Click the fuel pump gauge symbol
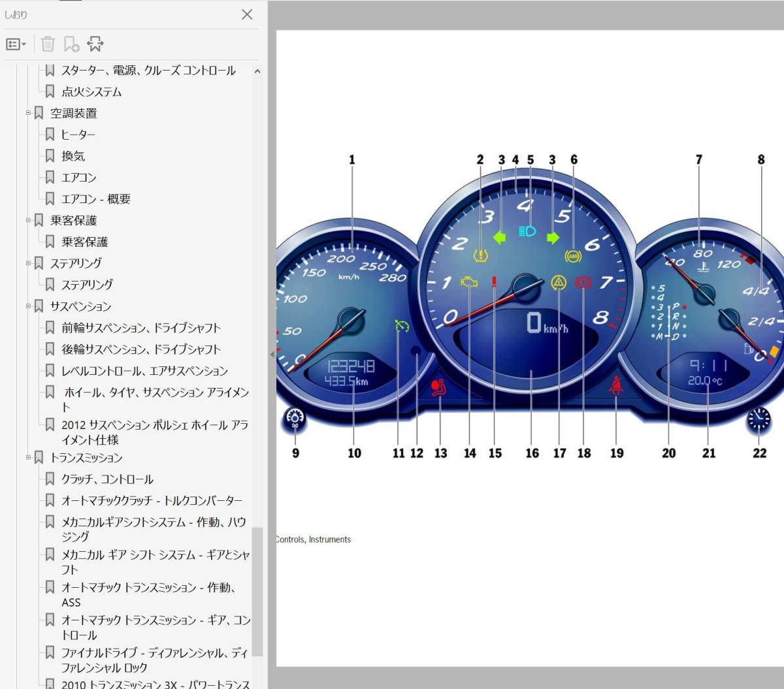The image size is (784, 689). [x=749, y=349]
